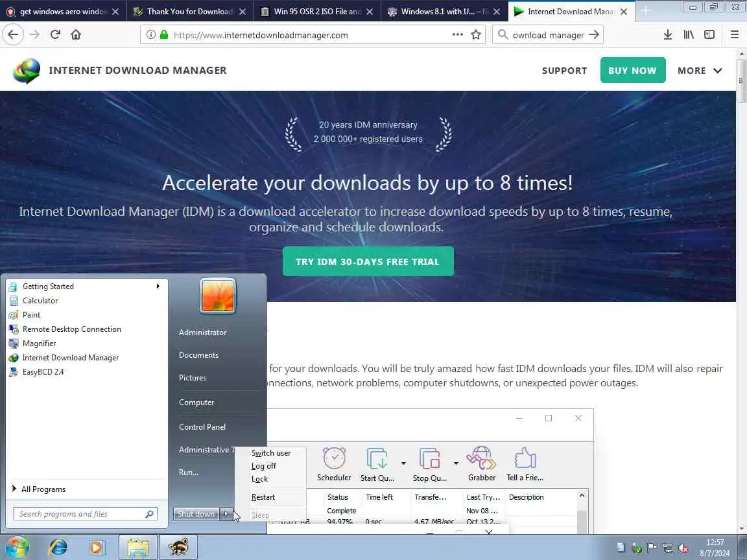
Task: Click the Tell a Friend thumbs-up icon
Action: point(525,458)
